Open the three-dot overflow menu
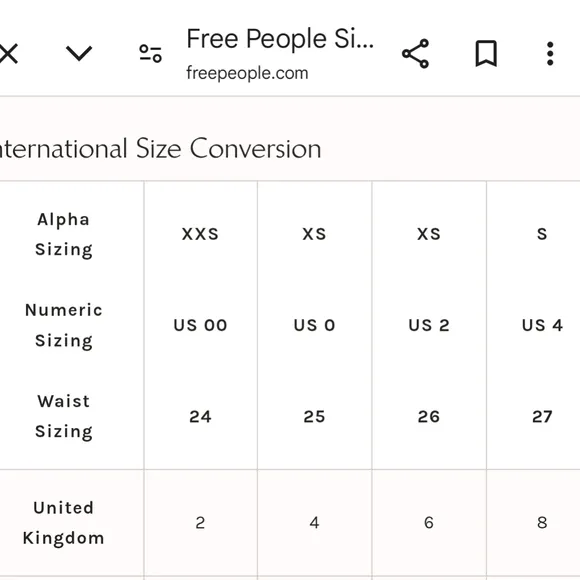 [550, 54]
